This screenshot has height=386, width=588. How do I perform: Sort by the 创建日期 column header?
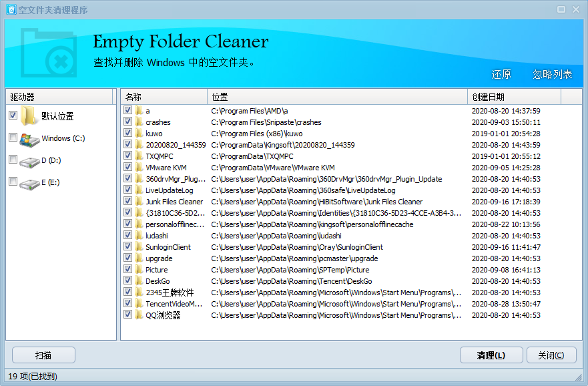click(514, 97)
